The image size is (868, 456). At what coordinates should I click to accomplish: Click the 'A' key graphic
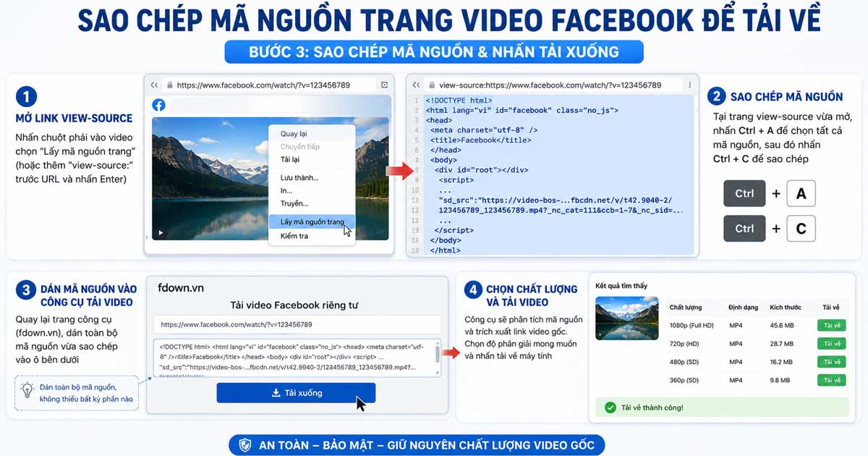[x=801, y=194]
